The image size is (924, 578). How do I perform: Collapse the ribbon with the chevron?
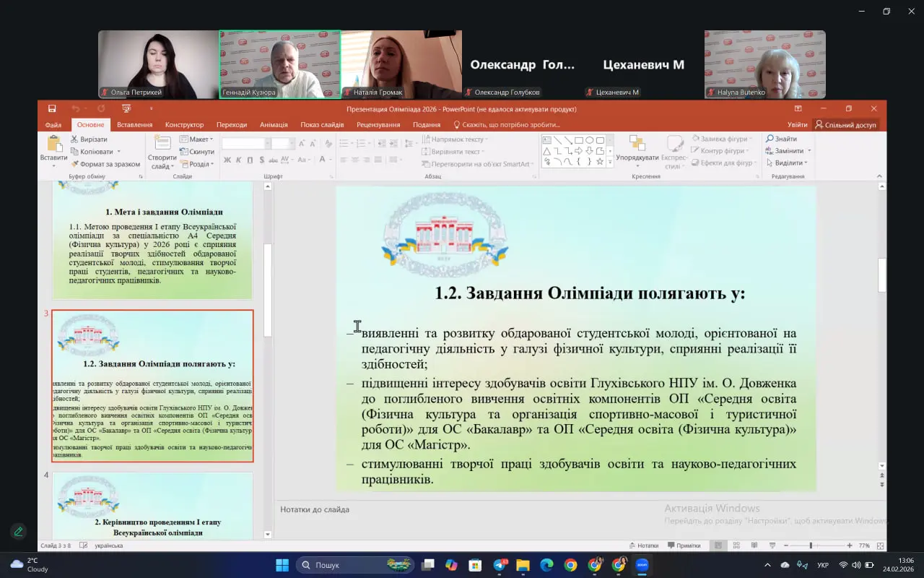pos(878,176)
